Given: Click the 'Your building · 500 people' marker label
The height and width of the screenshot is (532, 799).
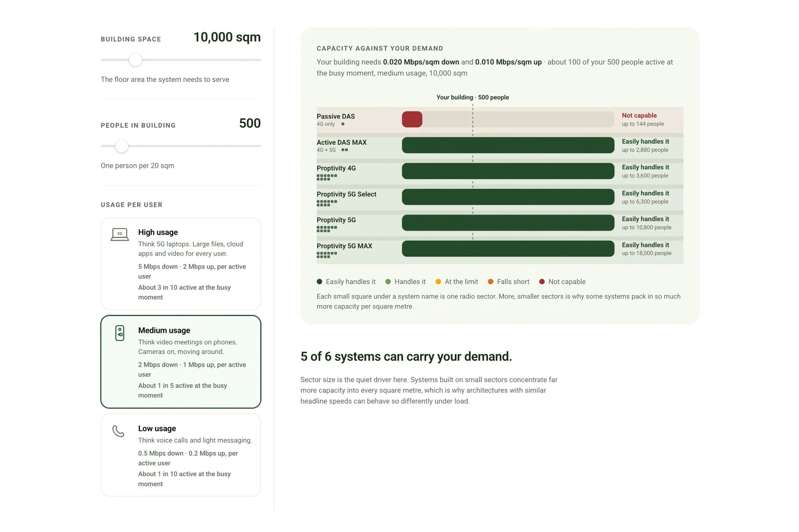Looking at the screenshot, I should [472, 97].
